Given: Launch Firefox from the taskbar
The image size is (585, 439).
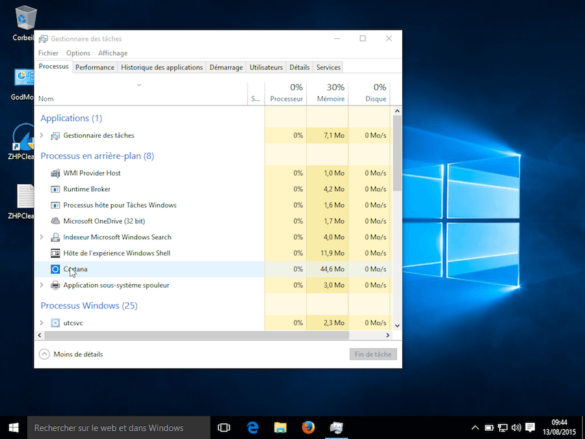Looking at the screenshot, I should tap(308, 427).
